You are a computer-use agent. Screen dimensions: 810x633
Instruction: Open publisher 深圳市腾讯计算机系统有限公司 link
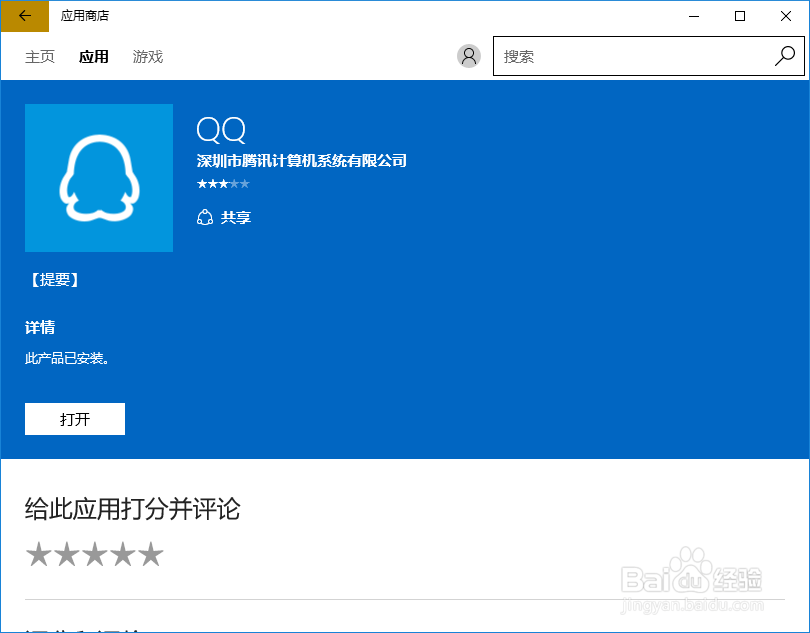pos(302,161)
